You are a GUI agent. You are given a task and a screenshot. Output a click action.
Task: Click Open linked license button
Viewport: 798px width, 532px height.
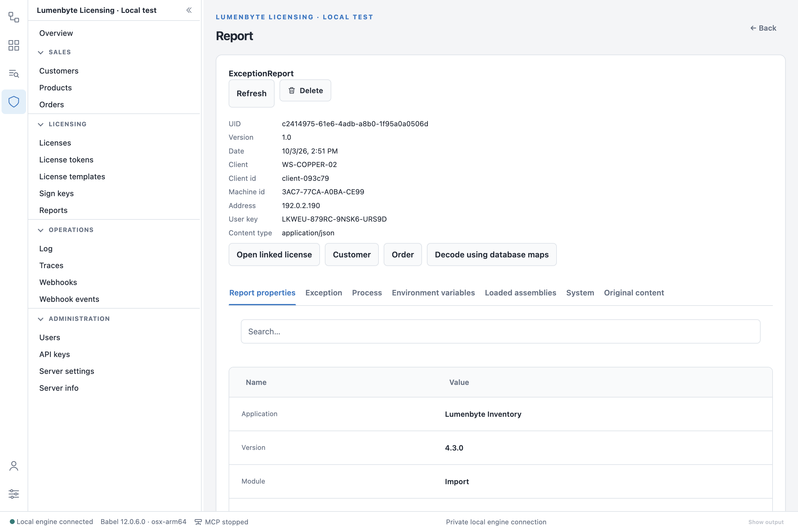pyautogui.click(x=274, y=254)
